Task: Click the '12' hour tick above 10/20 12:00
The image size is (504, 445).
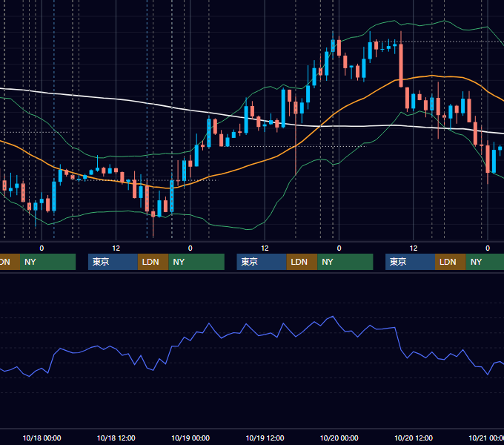Action: point(414,248)
